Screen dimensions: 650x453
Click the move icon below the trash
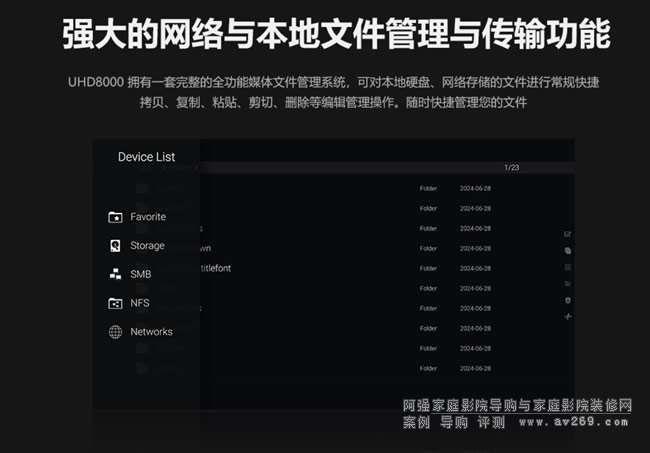(567, 316)
